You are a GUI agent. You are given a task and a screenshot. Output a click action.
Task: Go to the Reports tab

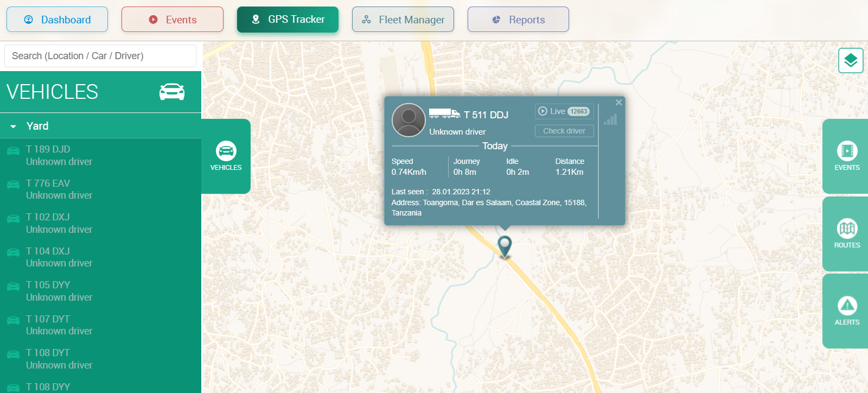(518, 20)
